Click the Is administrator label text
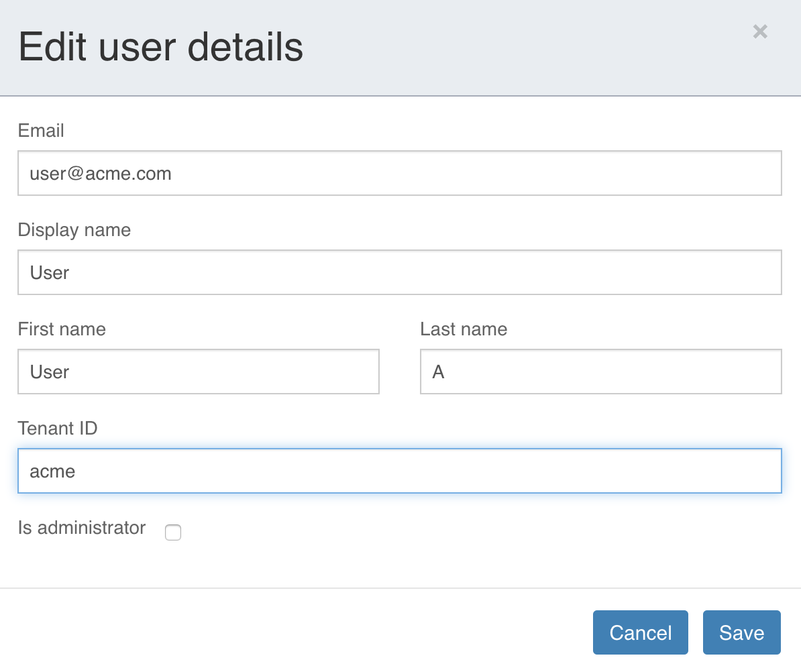 point(81,528)
